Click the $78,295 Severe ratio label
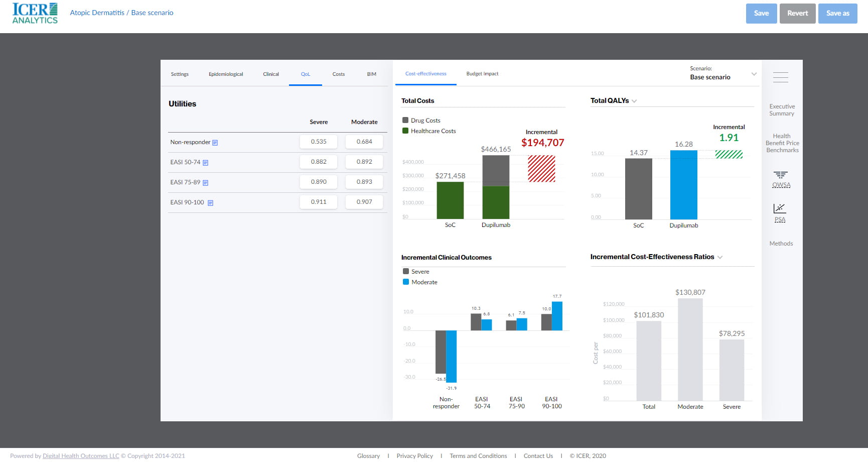Screen dimensions: 868x464 732,333
